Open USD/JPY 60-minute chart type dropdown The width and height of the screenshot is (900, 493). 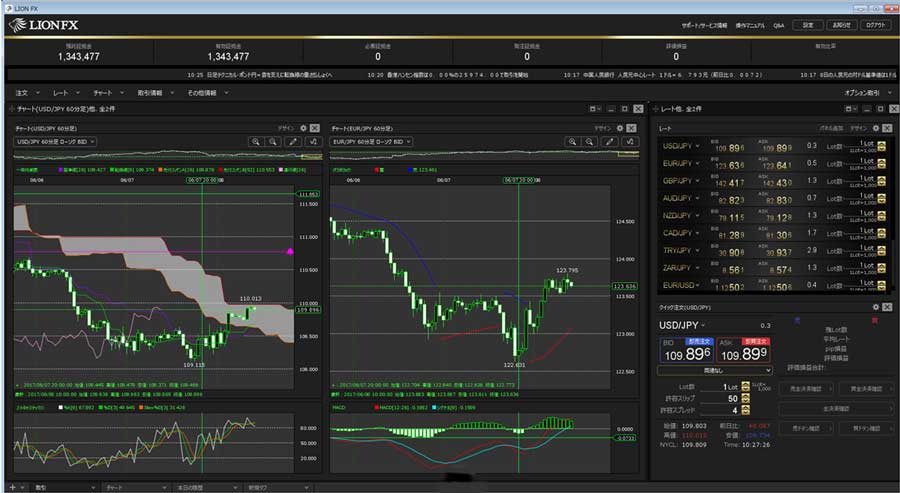coord(55,142)
